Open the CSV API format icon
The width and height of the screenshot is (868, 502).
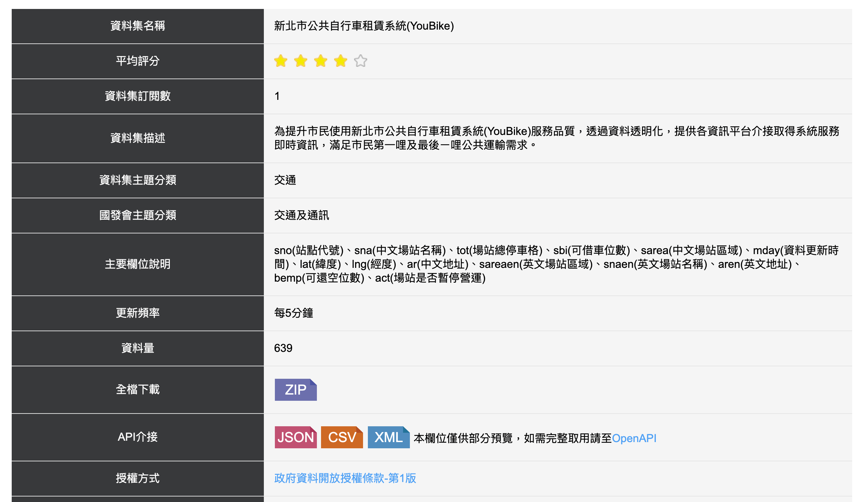coord(342,437)
